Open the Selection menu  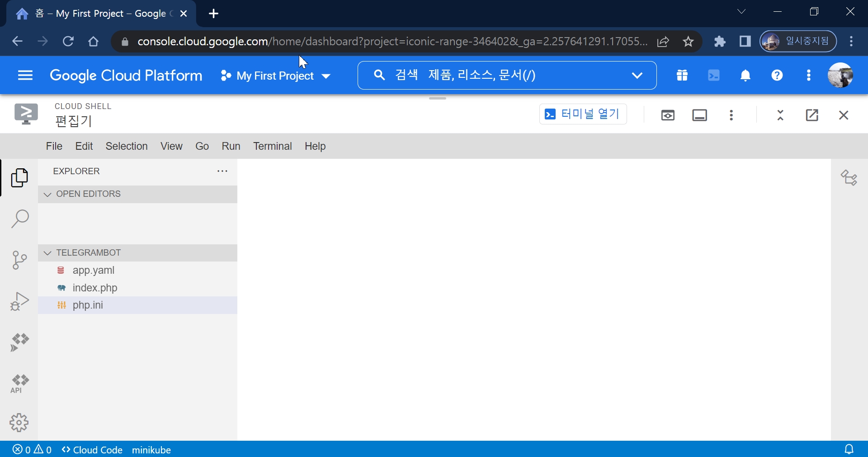click(x=127, y=146)
